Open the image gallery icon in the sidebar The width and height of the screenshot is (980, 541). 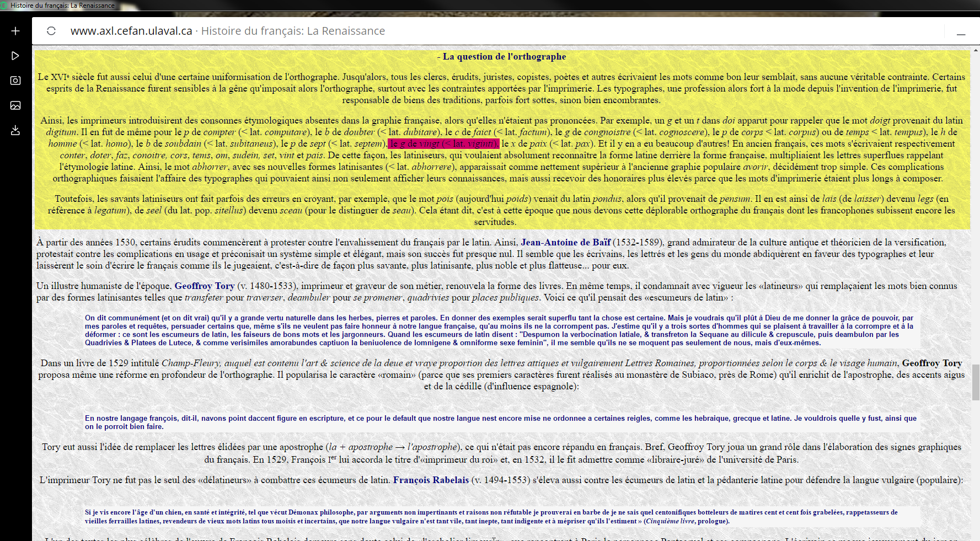[15, 105]
